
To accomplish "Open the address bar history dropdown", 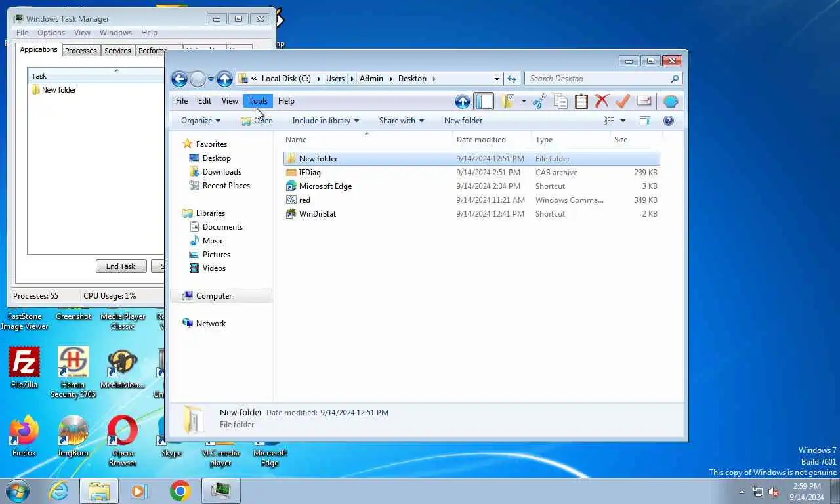I will pos(497,79).
